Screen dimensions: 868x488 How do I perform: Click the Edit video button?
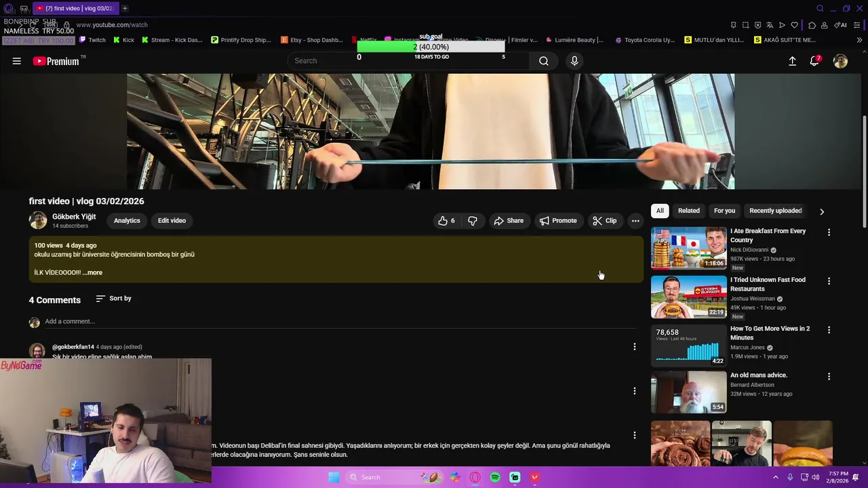(172, 220)
